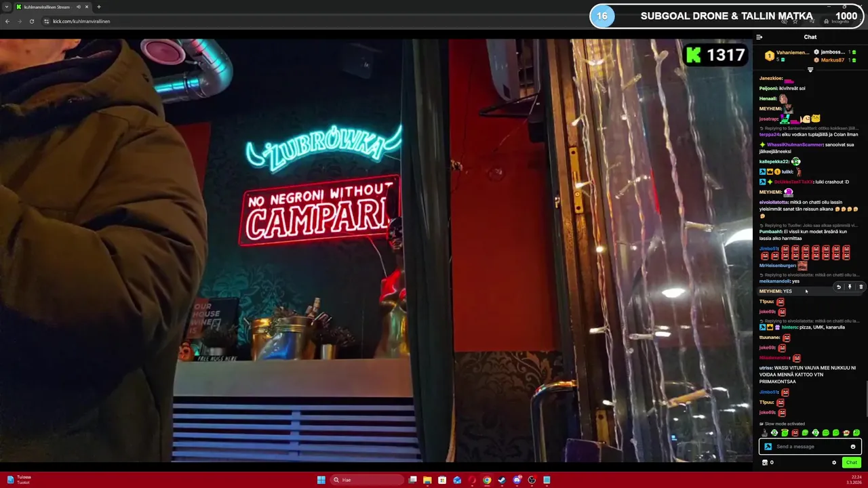Image resolution: width=868 pixels, height=488 pixels.
Task: Click username kallepekka22 in the chat
Action: [x=774, y=161]
